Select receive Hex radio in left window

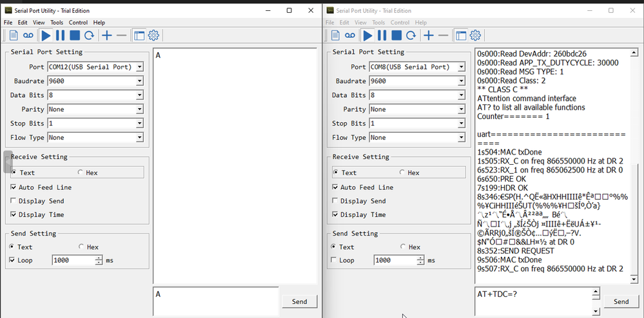[80, 173]
